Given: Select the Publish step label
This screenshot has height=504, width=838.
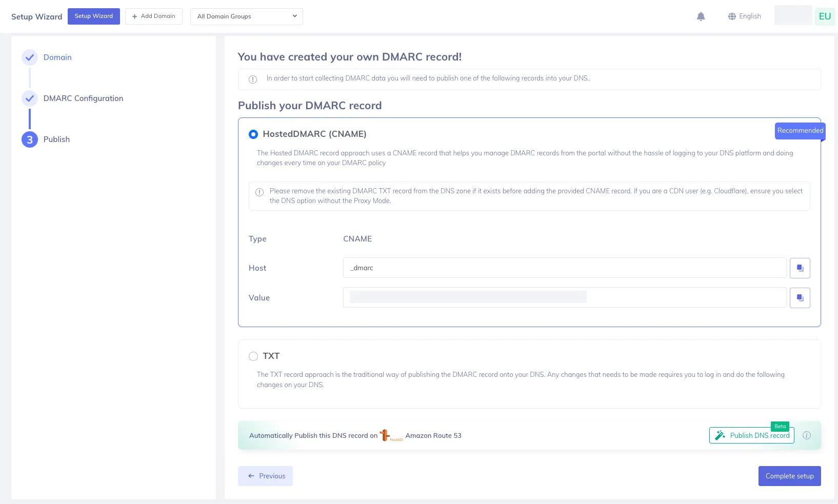Looking at the screenshot, I should (x=56, y=139).
